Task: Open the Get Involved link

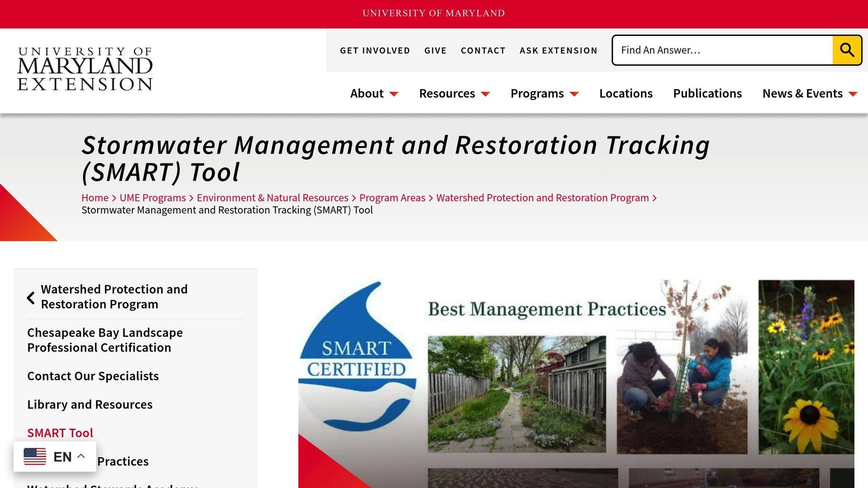Action: point(375,50)
